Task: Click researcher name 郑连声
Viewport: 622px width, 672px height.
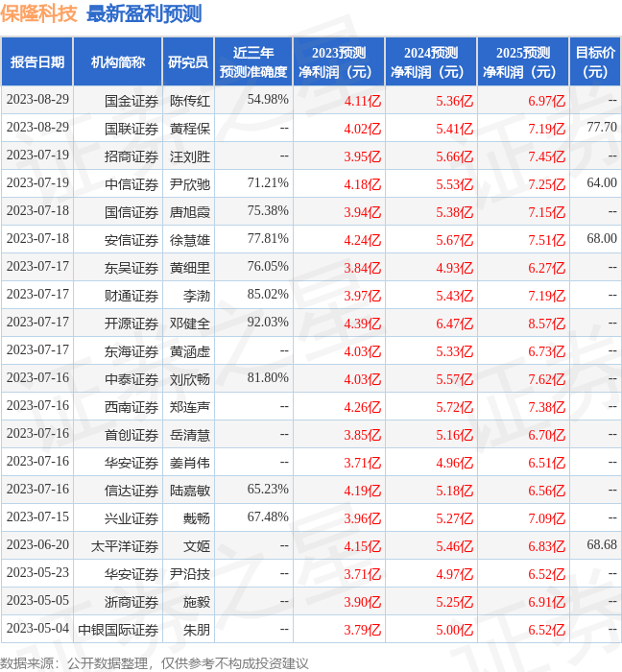Action: [190, 408]
